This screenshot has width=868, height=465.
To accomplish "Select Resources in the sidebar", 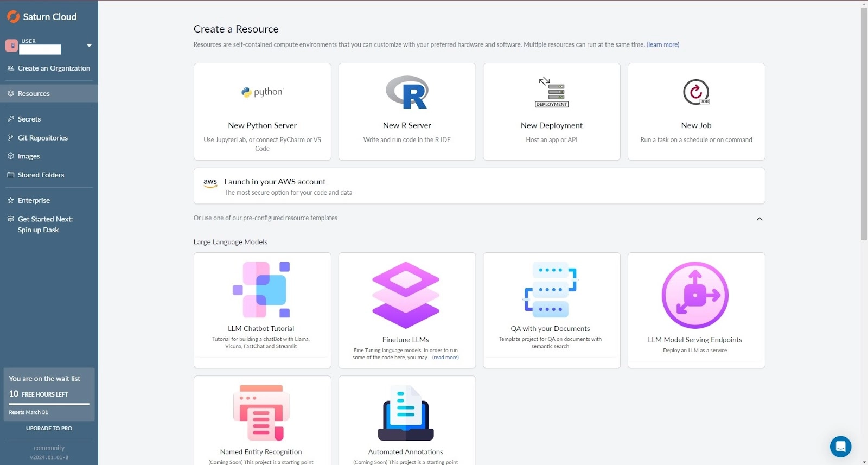I will coord(49,93).
